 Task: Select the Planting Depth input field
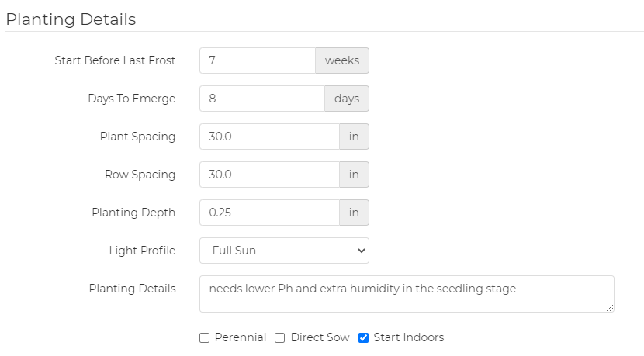point(269,213)
